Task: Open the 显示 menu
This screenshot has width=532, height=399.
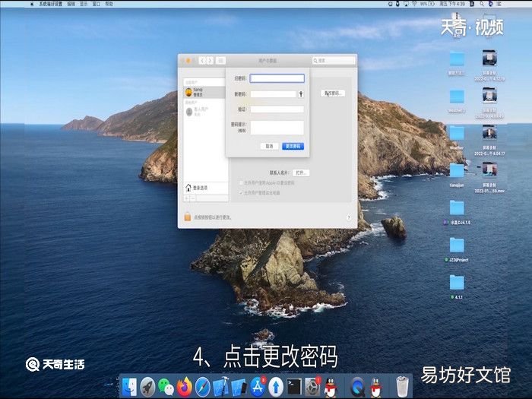Action: (84, 4)
